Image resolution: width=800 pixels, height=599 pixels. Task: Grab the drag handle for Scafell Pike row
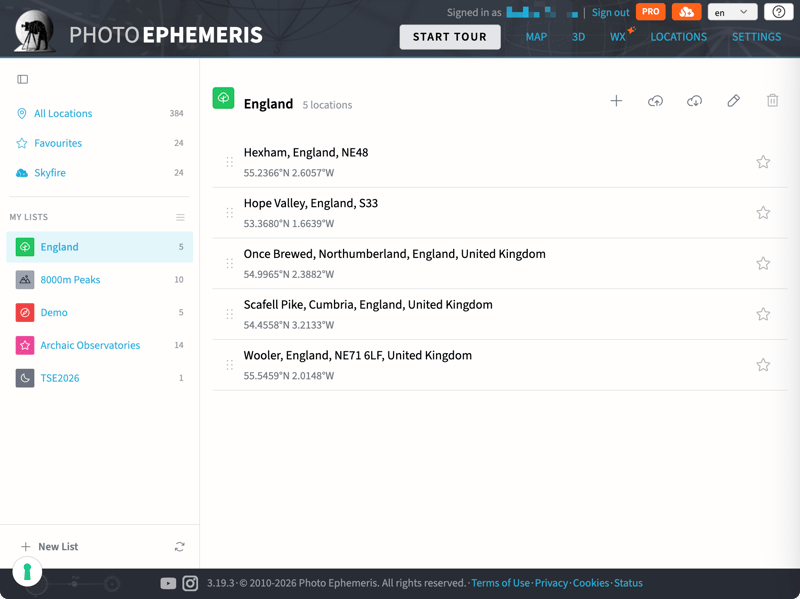[x=230, y=314]
